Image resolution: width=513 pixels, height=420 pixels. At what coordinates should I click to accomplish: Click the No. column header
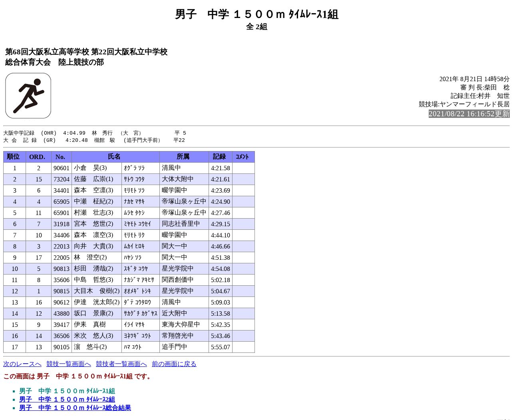(x=62, y=157)
